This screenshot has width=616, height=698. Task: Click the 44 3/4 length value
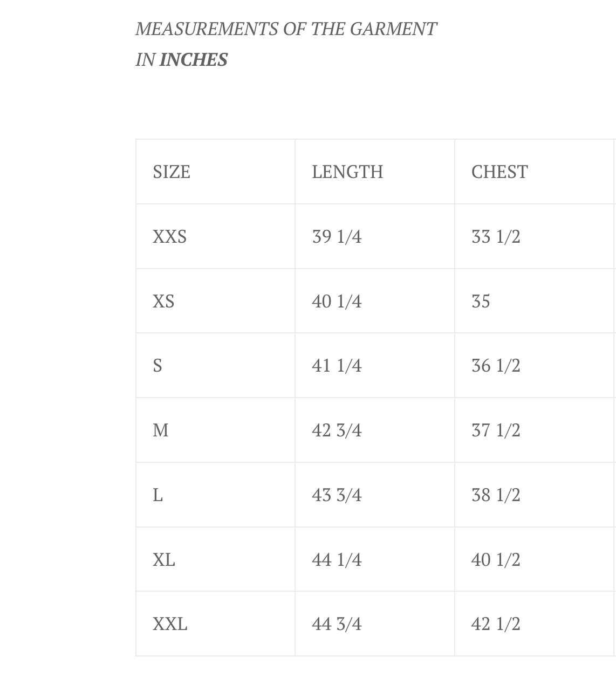(x=337, y=624)
